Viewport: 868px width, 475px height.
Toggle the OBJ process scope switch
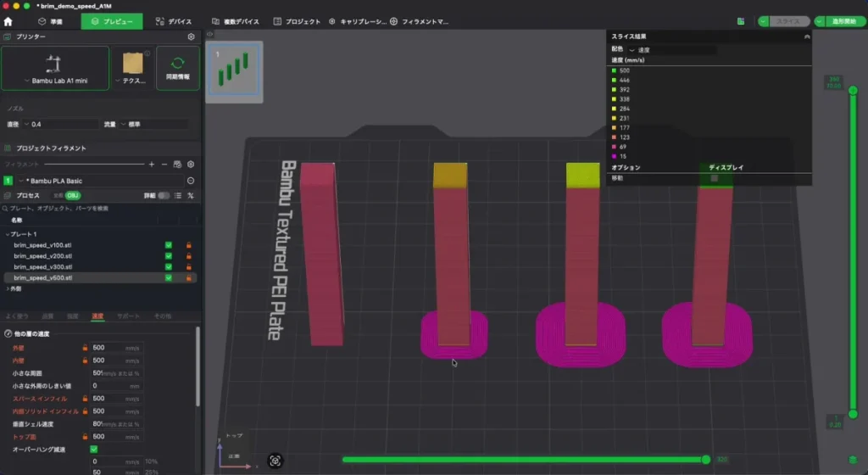coord(73,195)
